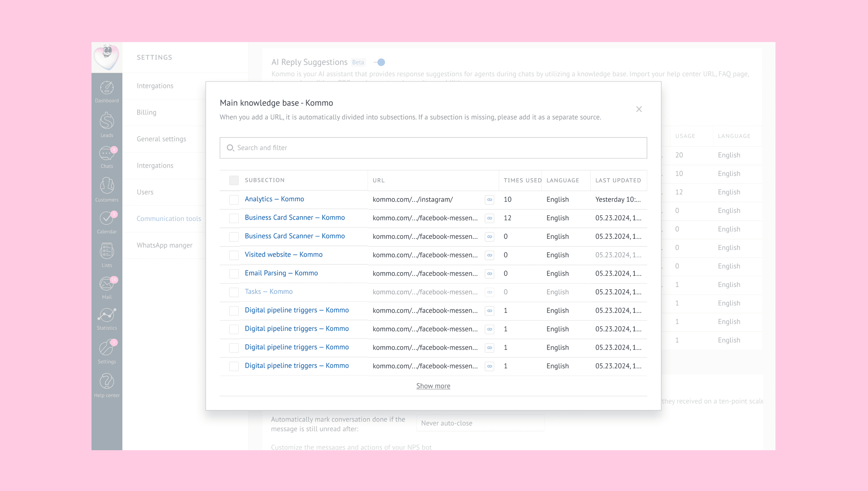Image resolution: width=868 pixels, height=491 pixels.
Task: Open Visited website – Kommo subsection link
Action: point(283,255)
